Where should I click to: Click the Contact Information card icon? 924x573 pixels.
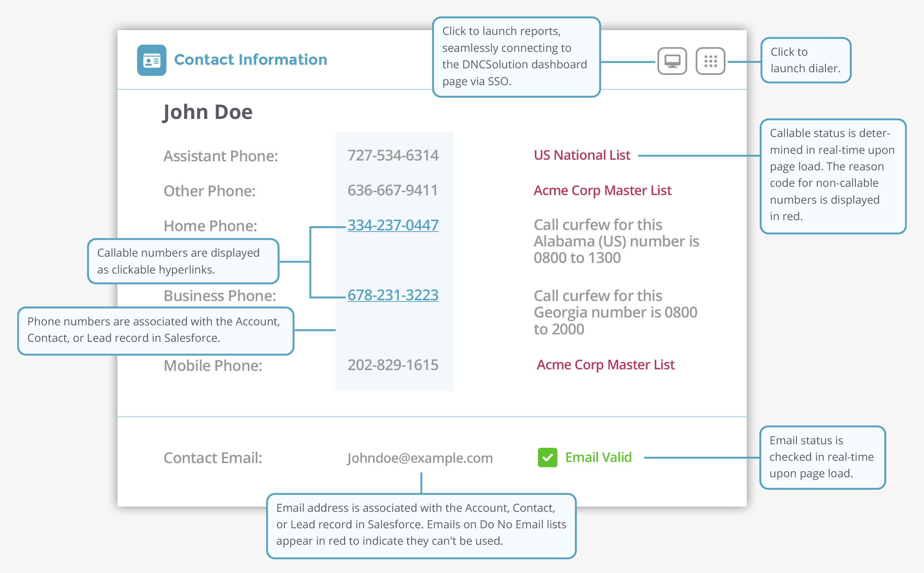click(152, 60)
